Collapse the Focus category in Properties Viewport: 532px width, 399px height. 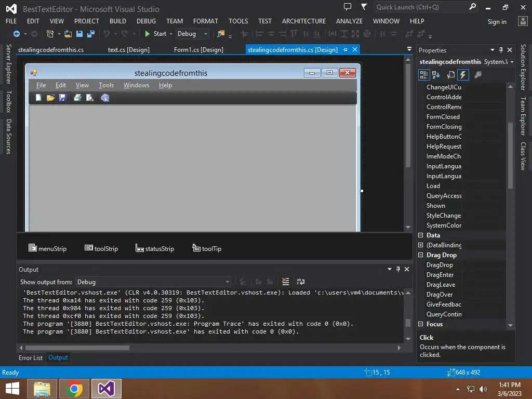coord(421,324)
